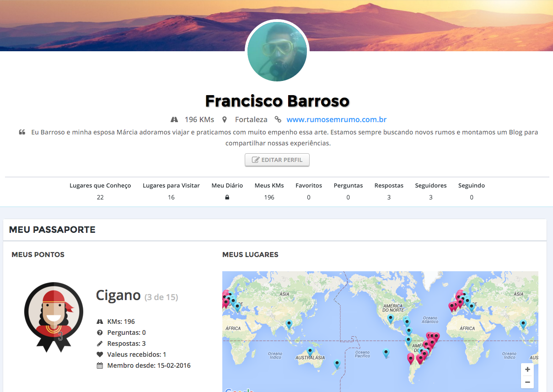Zoom in on the map with plus button
Screen dimensions: 553x392
coord(527,370)
